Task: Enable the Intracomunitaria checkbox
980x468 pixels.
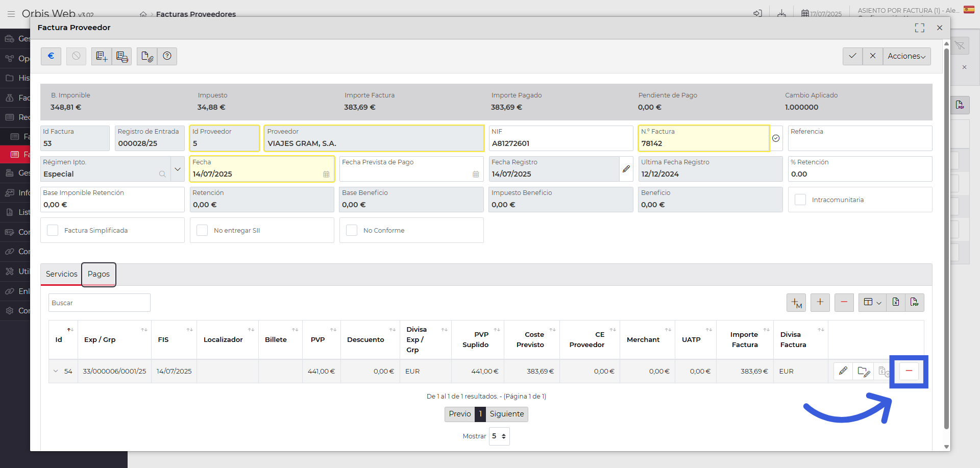Action: 800,200
